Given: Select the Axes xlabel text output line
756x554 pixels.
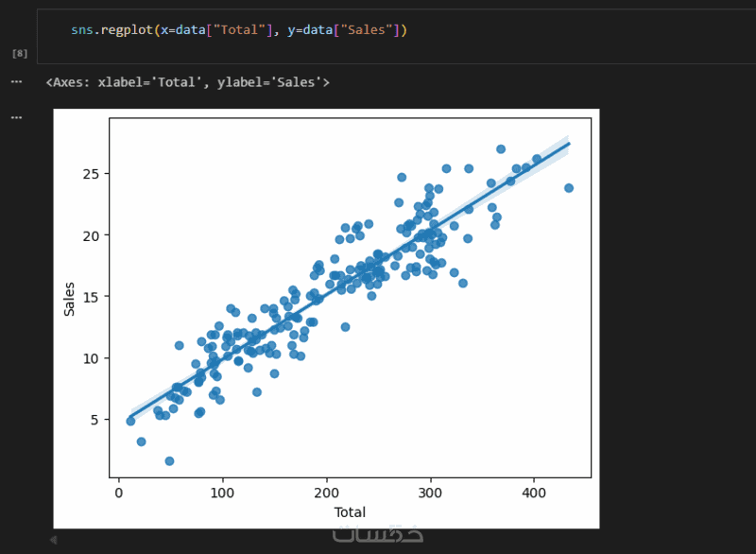Looking at the screenshot, I should pyautogui.click(x=187, y=82).
